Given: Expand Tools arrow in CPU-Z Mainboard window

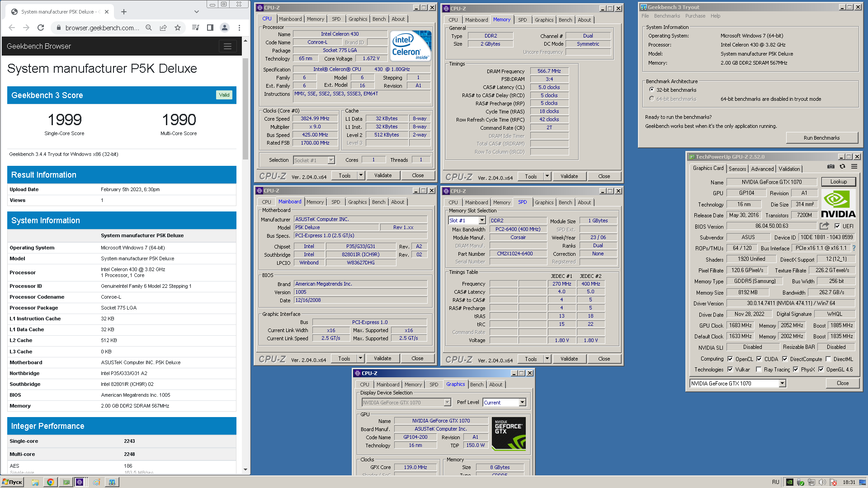Looking at the screenshot, I should tap(360, 358).
